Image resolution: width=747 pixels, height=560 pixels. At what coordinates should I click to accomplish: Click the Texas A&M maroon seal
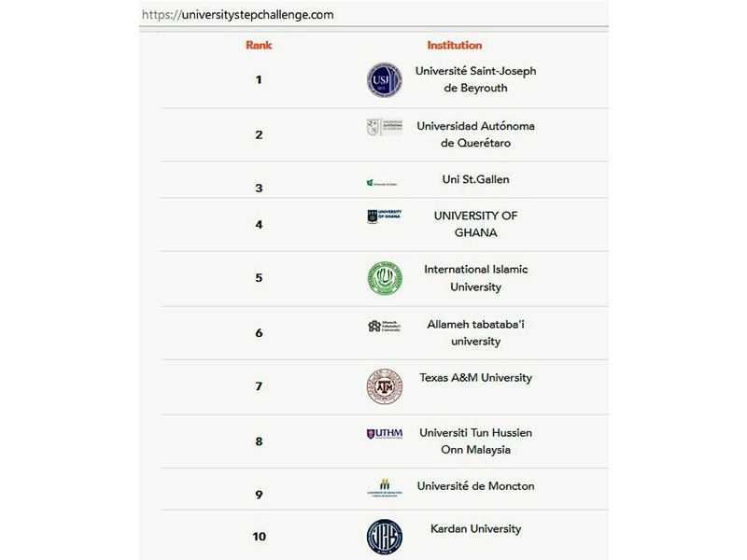point(385,386)
